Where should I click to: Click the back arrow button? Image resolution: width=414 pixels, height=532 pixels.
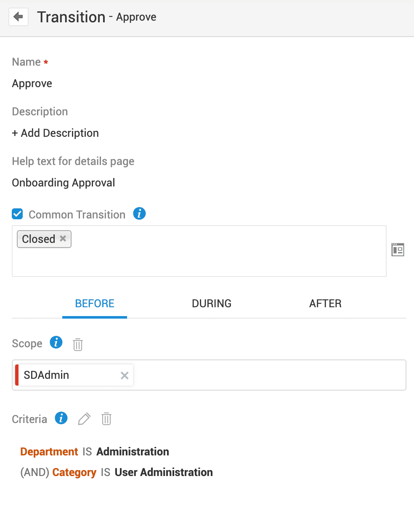coord(19,17)
